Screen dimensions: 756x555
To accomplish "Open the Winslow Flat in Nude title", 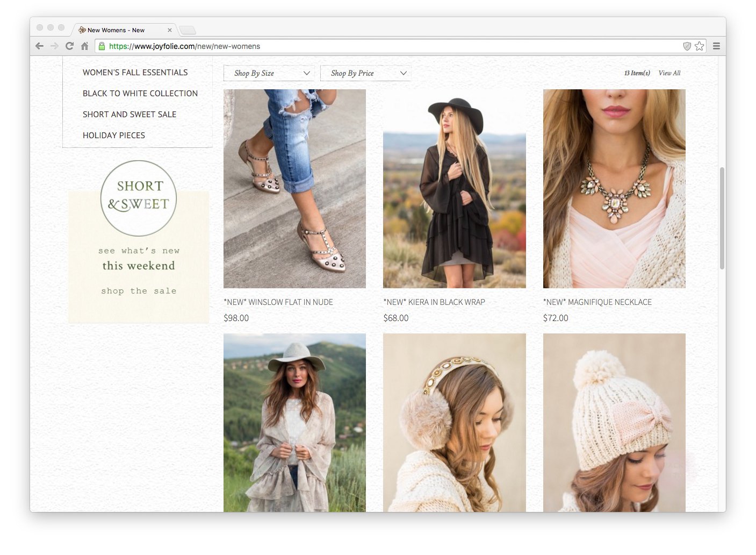I will point(278,302).
